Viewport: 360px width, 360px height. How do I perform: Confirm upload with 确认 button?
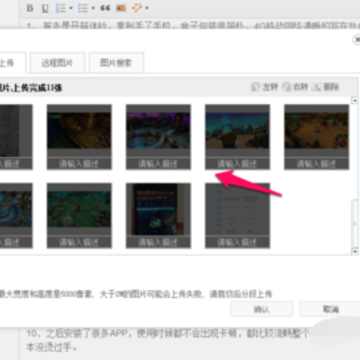point(262,309)
